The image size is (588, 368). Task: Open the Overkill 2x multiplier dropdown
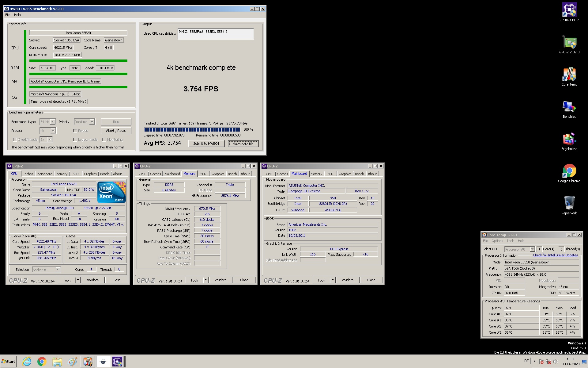tap(50, 140)
